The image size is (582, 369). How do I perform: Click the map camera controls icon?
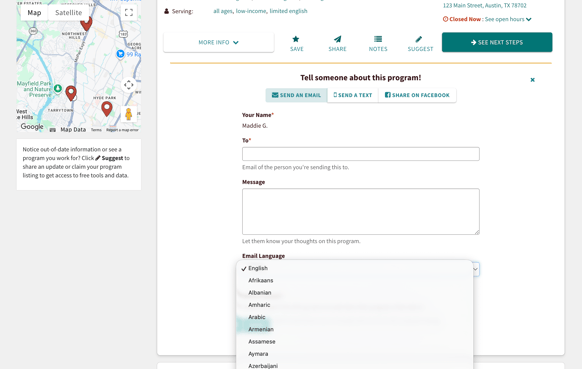[x=129, y=85]
